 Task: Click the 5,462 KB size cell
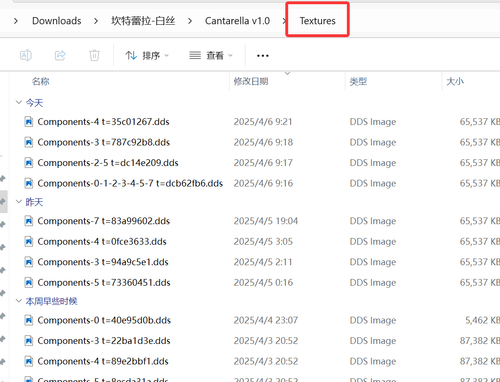point(482,320)
